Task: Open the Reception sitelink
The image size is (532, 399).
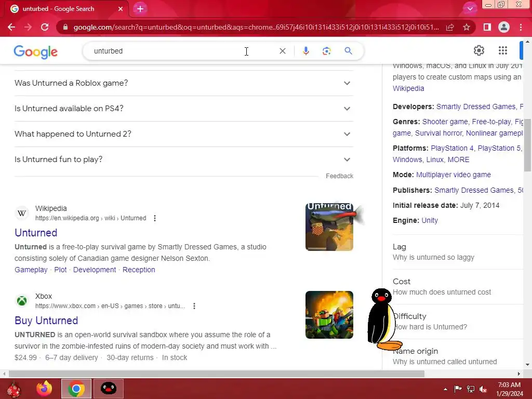Action: click(139, 270)
